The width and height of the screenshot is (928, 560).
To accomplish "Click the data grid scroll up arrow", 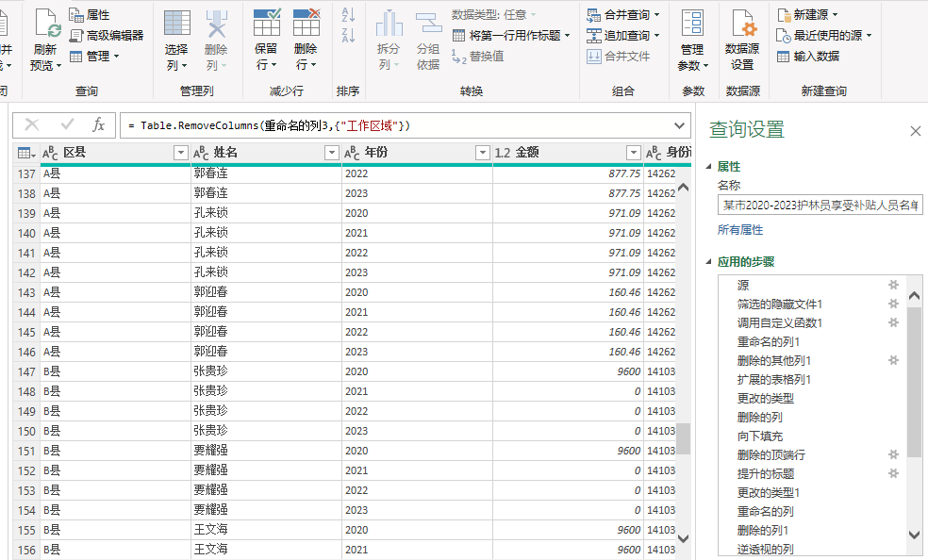I will [683, 188].
